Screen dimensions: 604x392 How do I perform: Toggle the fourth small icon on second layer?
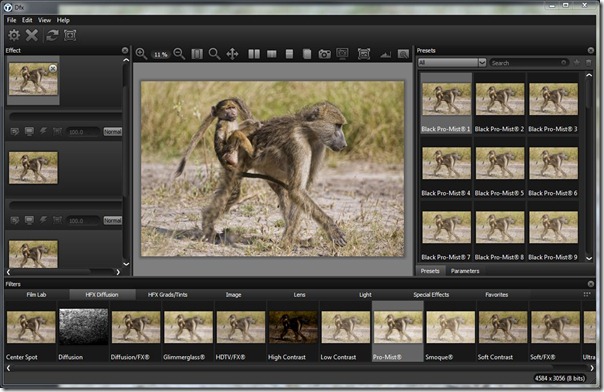57,220
